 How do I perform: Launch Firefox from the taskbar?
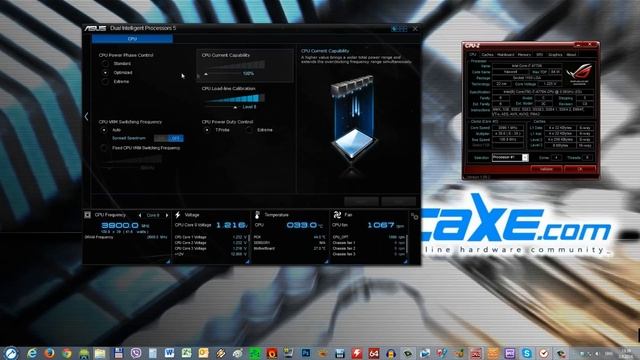pos(49,353)
